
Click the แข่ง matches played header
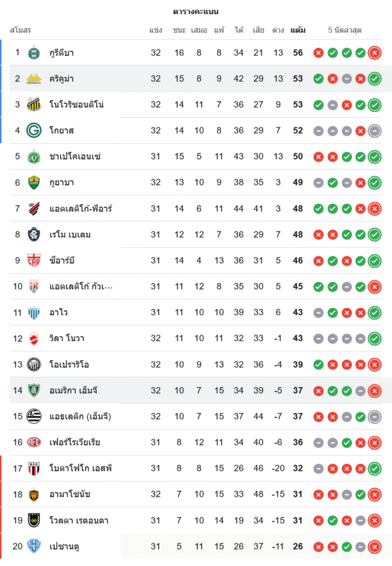pos(156,30)
